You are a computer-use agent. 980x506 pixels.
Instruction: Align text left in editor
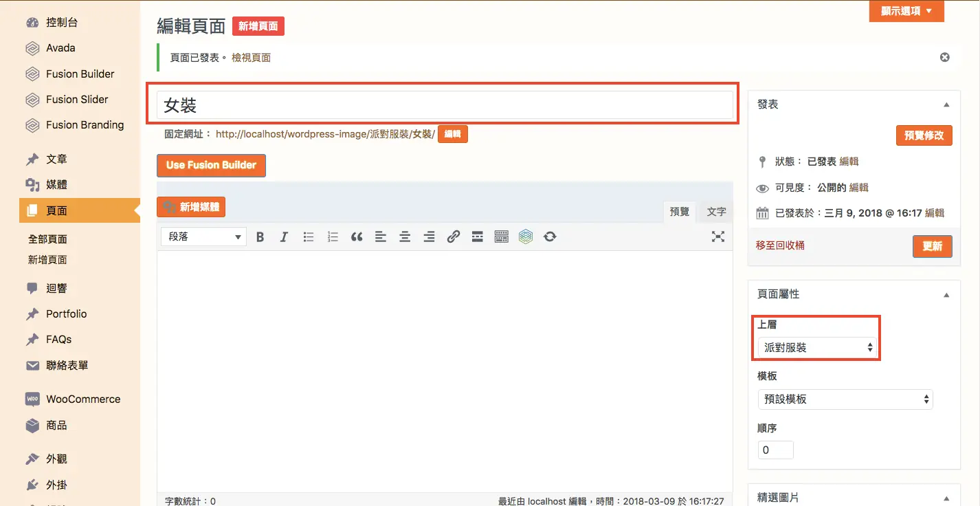(381, 236)
